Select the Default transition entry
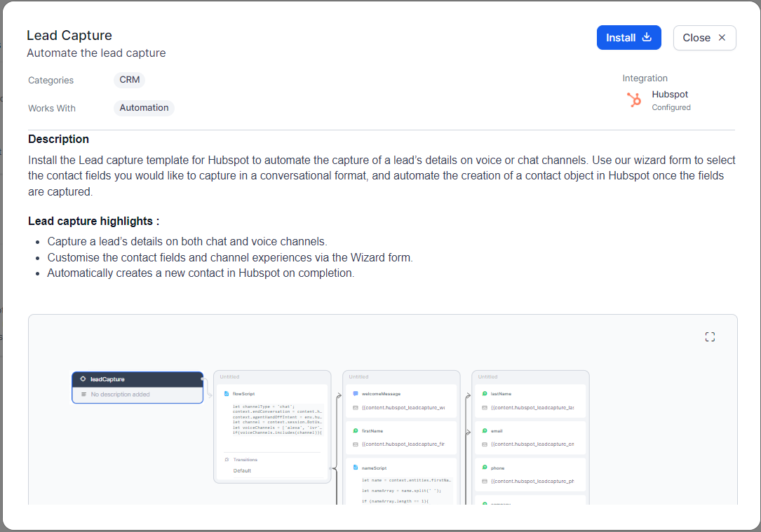This screenshot has height=532, width=761. point(242,470)
